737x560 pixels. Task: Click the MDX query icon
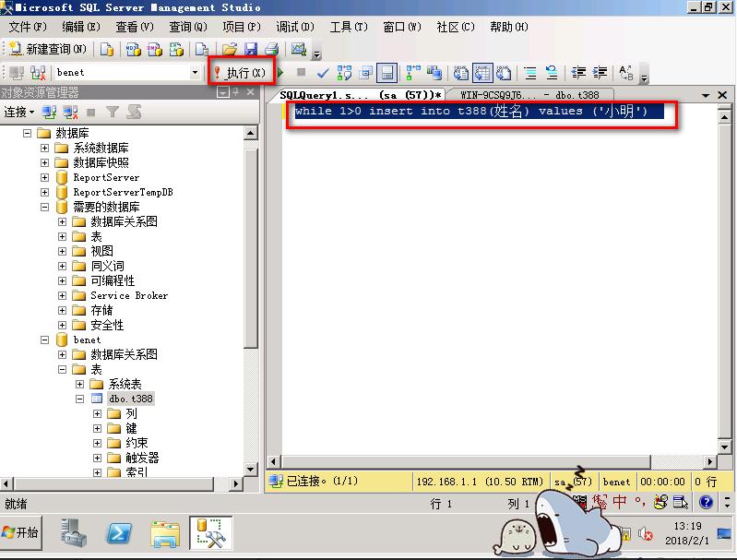pyautogui.click(x=134, y=50)
